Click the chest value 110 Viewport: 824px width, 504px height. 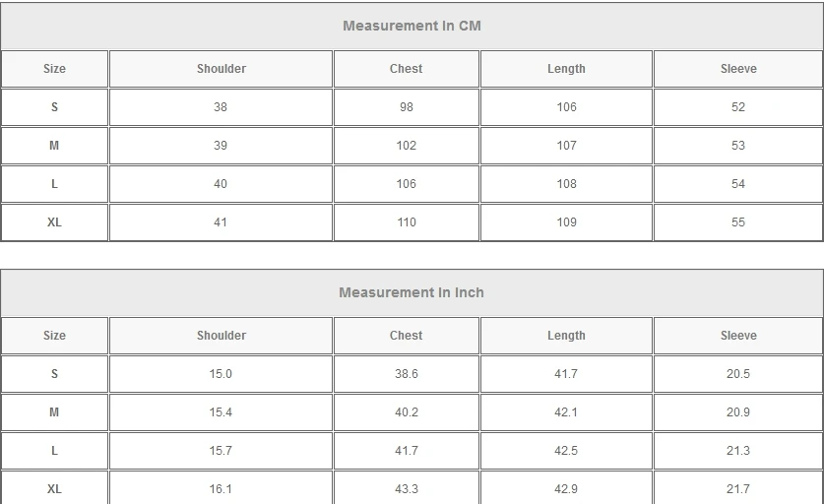coord(407,222)
